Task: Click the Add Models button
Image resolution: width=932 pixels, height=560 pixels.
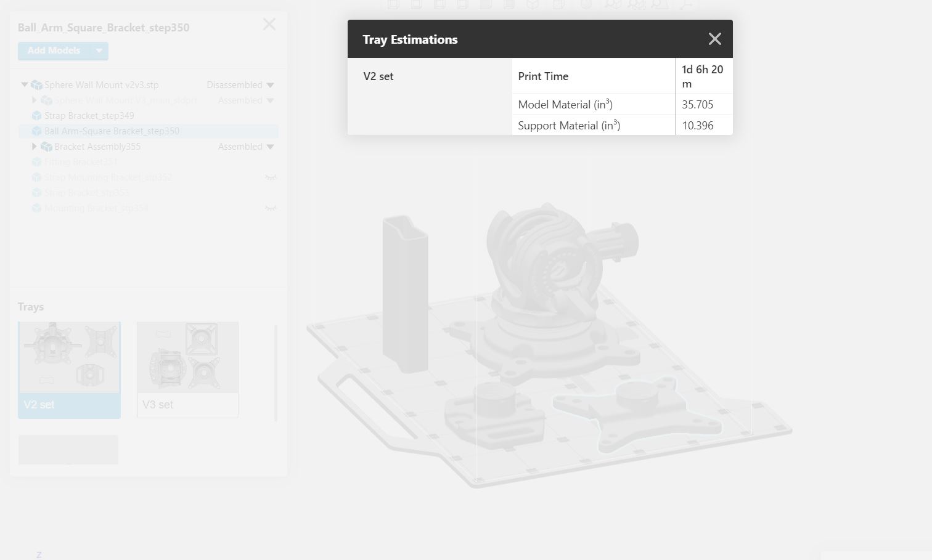Action: 54,51
